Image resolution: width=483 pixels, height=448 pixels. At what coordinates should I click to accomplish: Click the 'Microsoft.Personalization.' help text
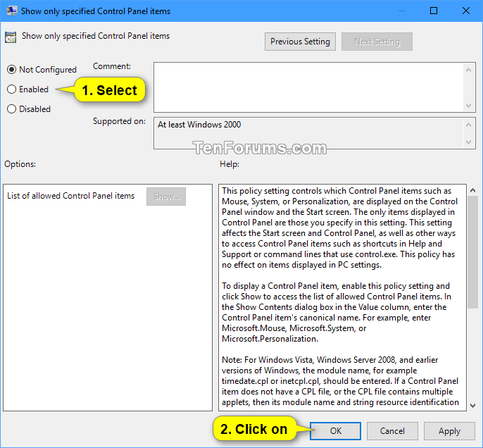[x=270, y=339]
